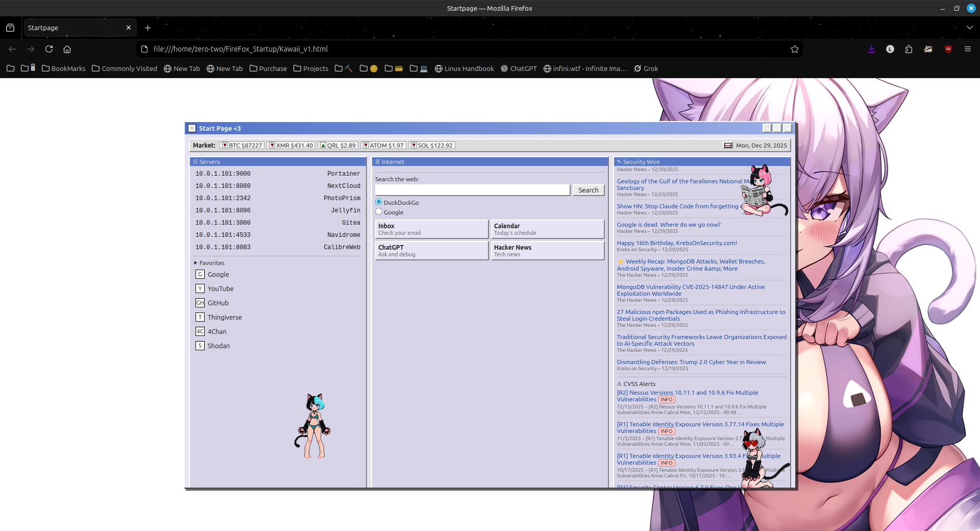980x531 pixels.
Task: Open the extensions puzzle-piece menu
Action: point(909,49)
